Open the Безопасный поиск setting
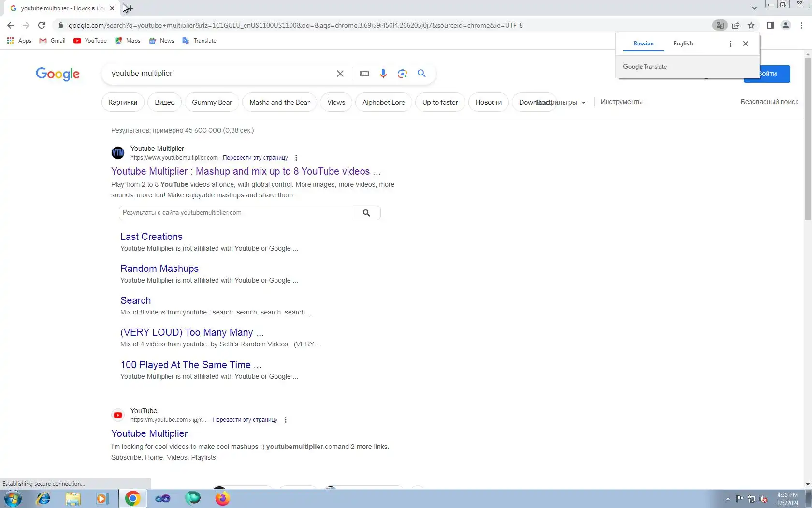 pyautogui.click(x=769, y=102)
